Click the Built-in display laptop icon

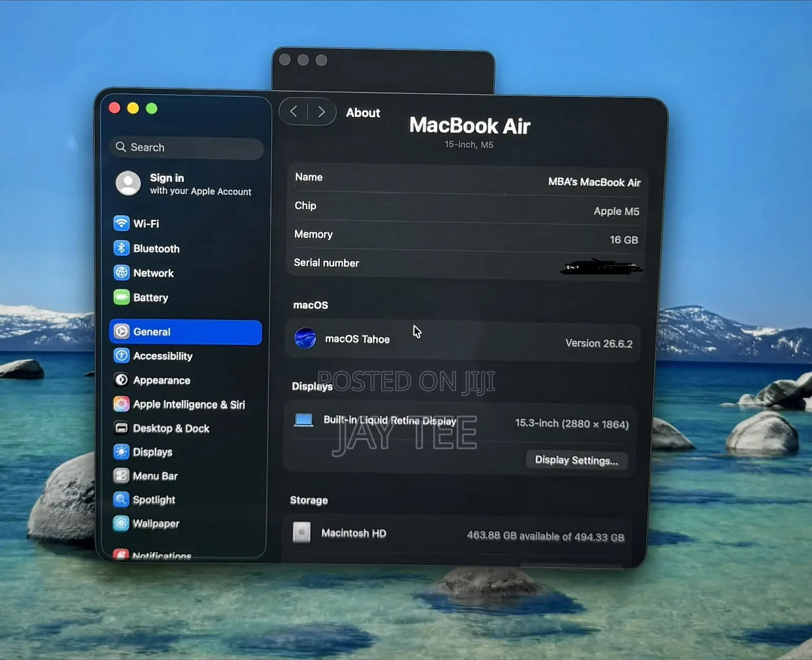[x=303, y=420]
